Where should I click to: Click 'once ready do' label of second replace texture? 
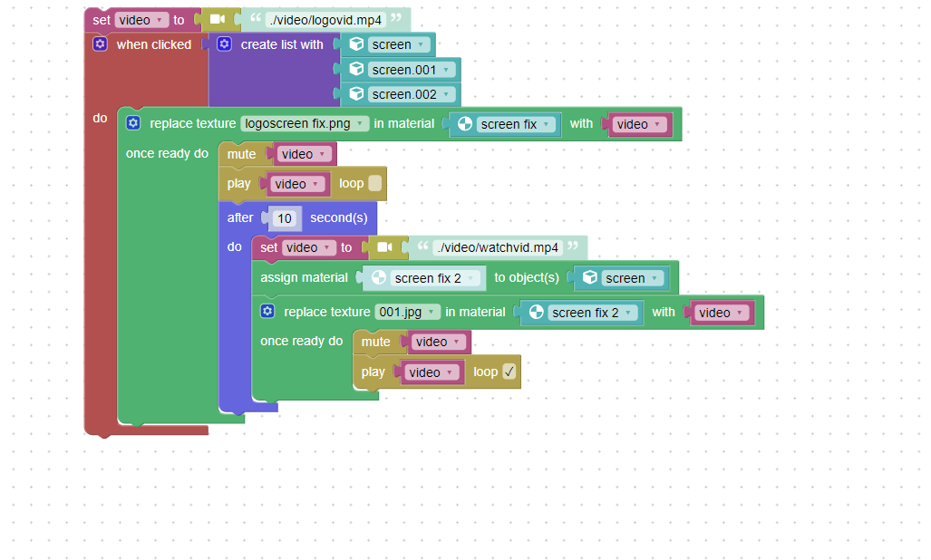[x=302, y=341]
